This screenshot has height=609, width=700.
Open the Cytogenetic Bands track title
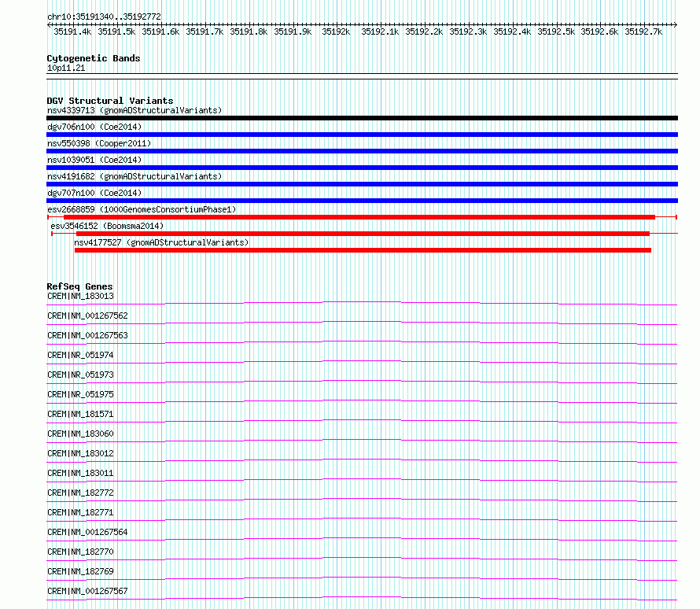pos(94,58)
